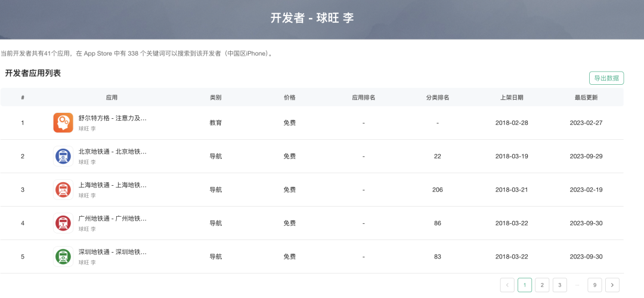The height and width of the screenshot is (298, 644).
Task: Open the 舒尔特方格 orange brain app icon
Action: 63,122
